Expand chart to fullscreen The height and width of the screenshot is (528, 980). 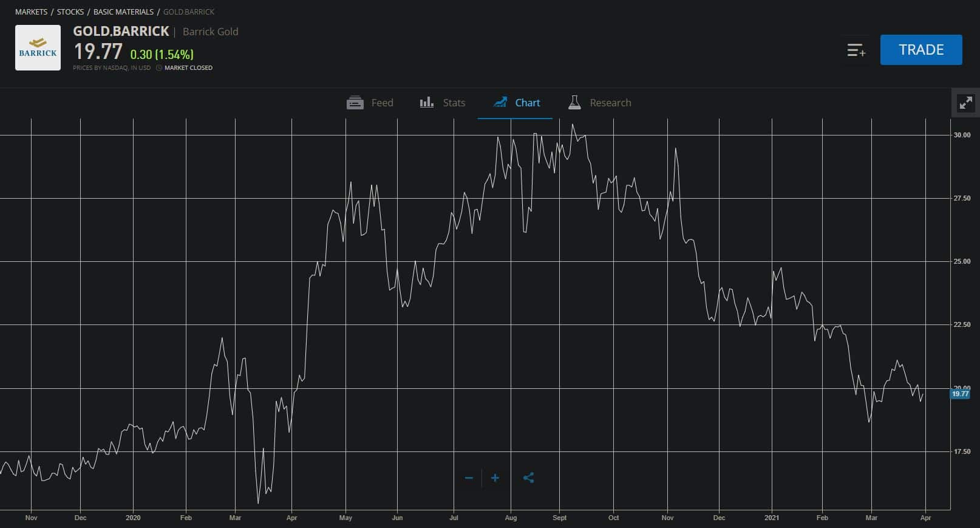pos(965,103)
